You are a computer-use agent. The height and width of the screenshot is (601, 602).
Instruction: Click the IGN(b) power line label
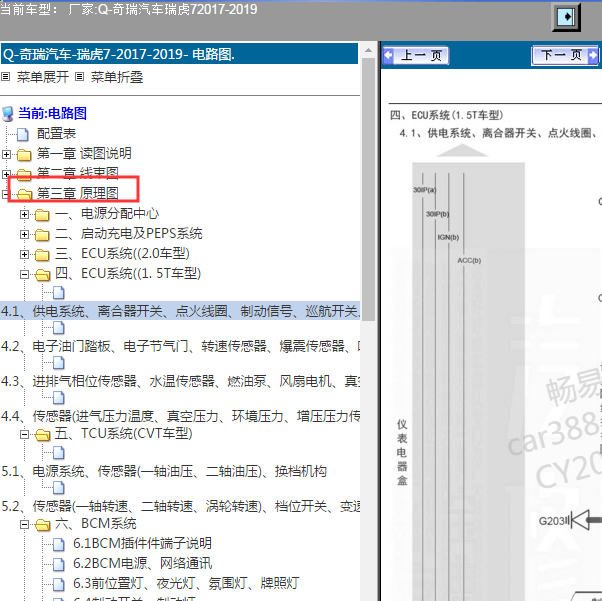tap(448, 237)
